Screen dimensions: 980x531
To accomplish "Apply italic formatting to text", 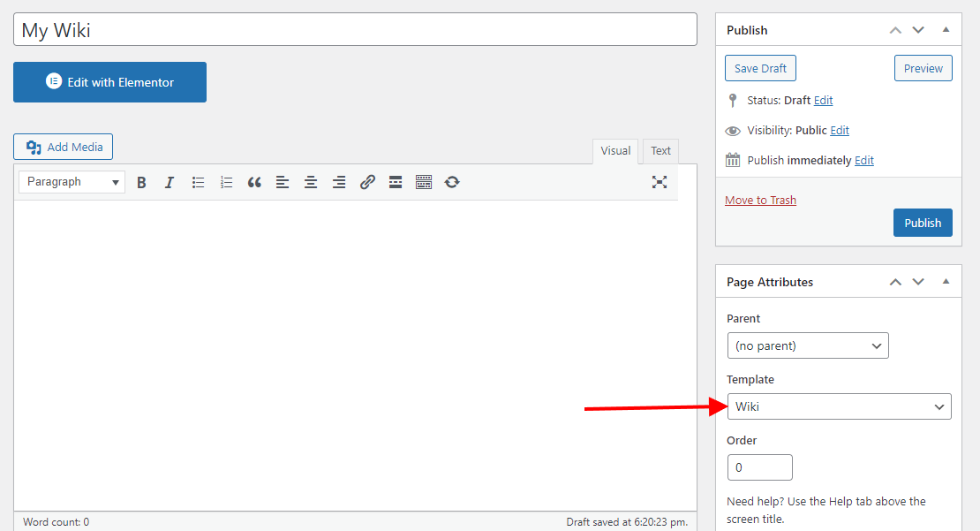I will click(170, 182).
